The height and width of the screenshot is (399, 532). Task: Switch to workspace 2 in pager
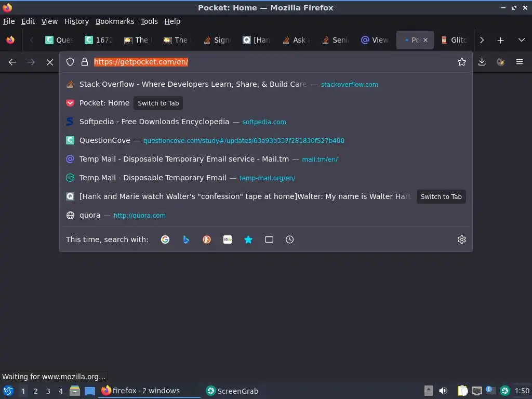(36, 391)
